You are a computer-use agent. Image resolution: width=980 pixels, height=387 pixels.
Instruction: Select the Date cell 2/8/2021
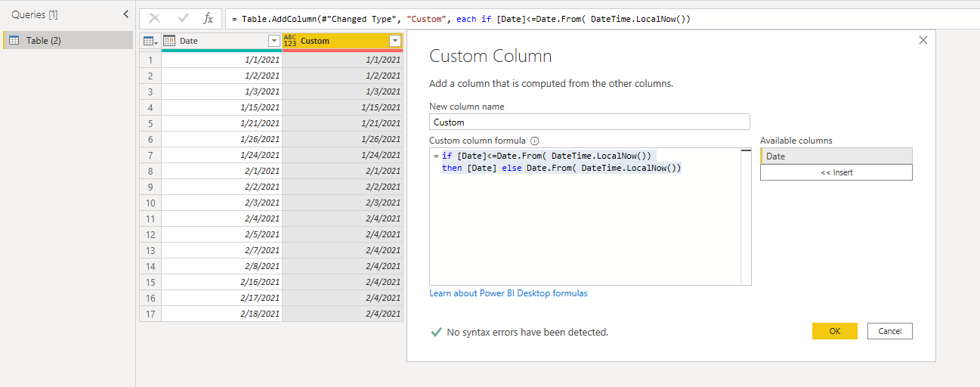[221, 266]
